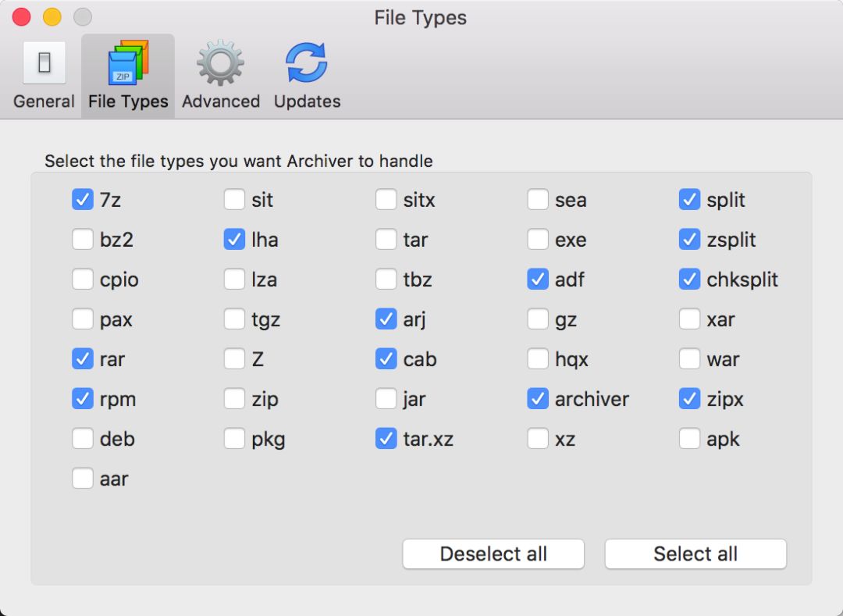Image resolution: width=843 pixels, height=616 pixels.
Task: Uncheck the arj checkbox
Action: tap(386, 319)
